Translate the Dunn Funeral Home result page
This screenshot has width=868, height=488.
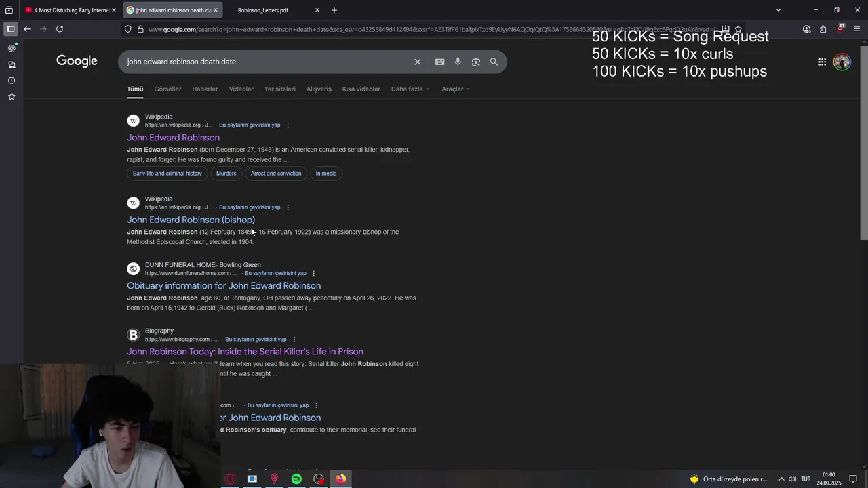click(x=275, y=274)
